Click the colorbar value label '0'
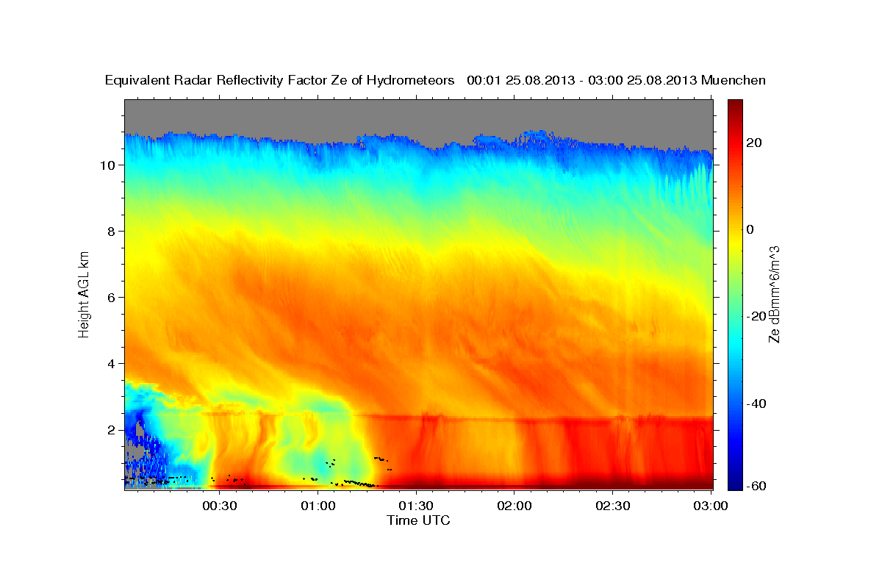 pos(750,229)
